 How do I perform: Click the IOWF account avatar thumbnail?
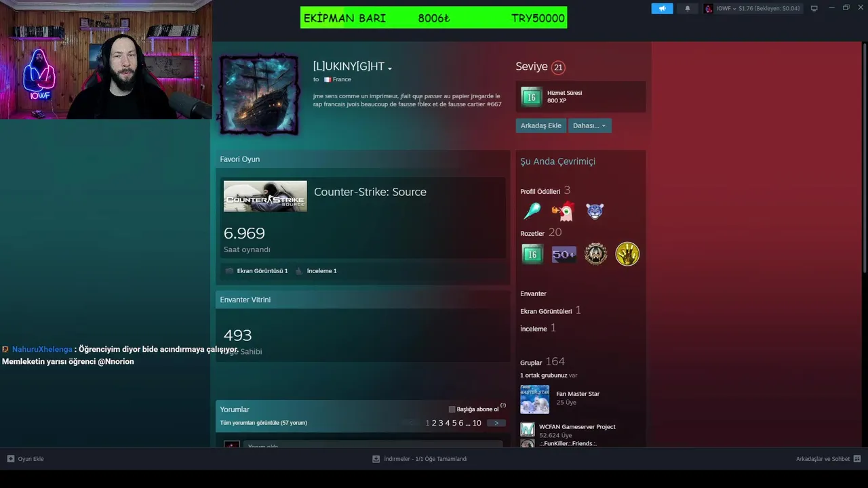pos(709,8)
